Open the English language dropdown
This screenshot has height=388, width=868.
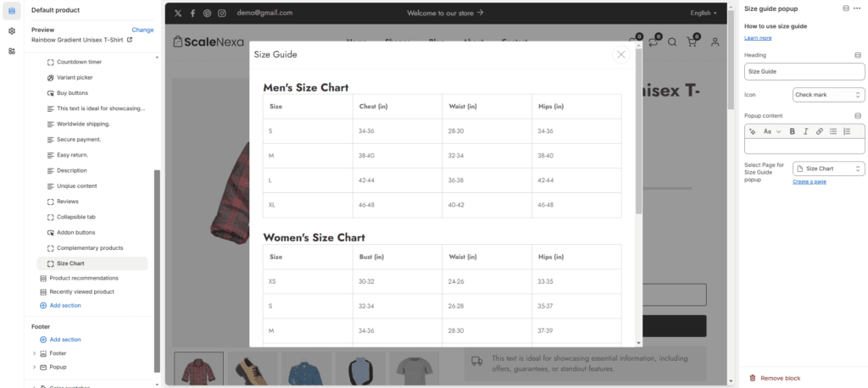coord(703,13)
